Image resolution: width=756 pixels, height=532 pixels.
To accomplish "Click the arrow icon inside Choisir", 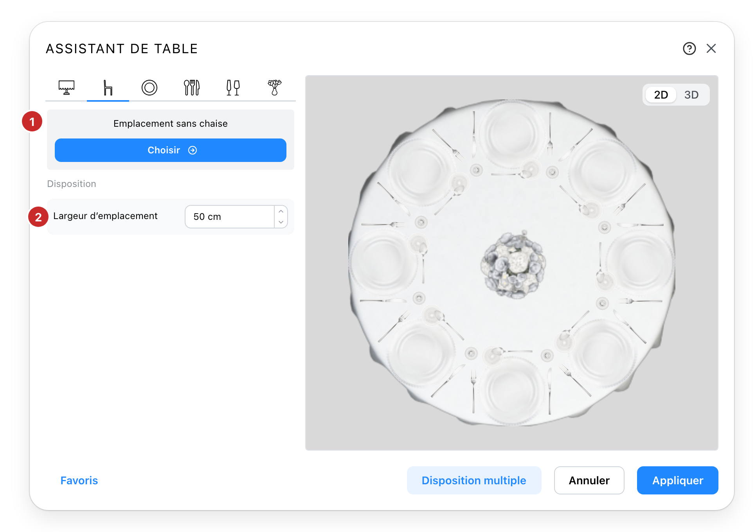I will tap(193, 150).
